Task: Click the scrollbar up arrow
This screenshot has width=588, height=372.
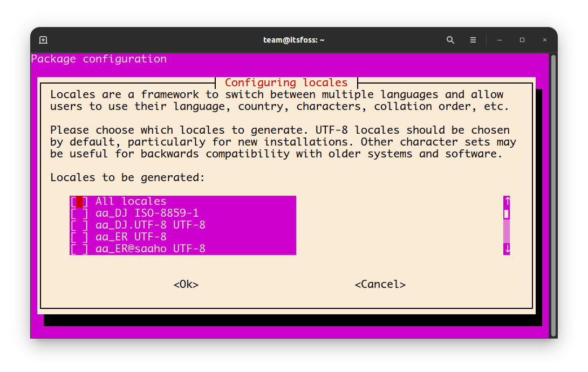Action: 506,201
